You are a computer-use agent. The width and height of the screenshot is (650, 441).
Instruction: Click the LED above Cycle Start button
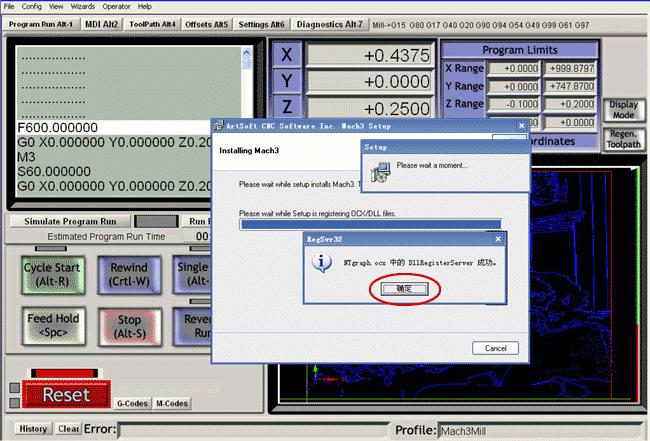[51, 249]
